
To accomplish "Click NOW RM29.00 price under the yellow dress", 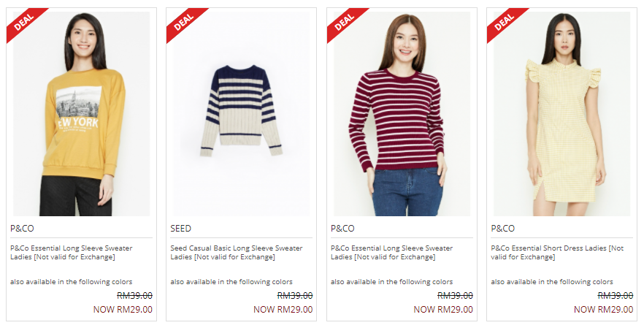I will tap(603, 310).
